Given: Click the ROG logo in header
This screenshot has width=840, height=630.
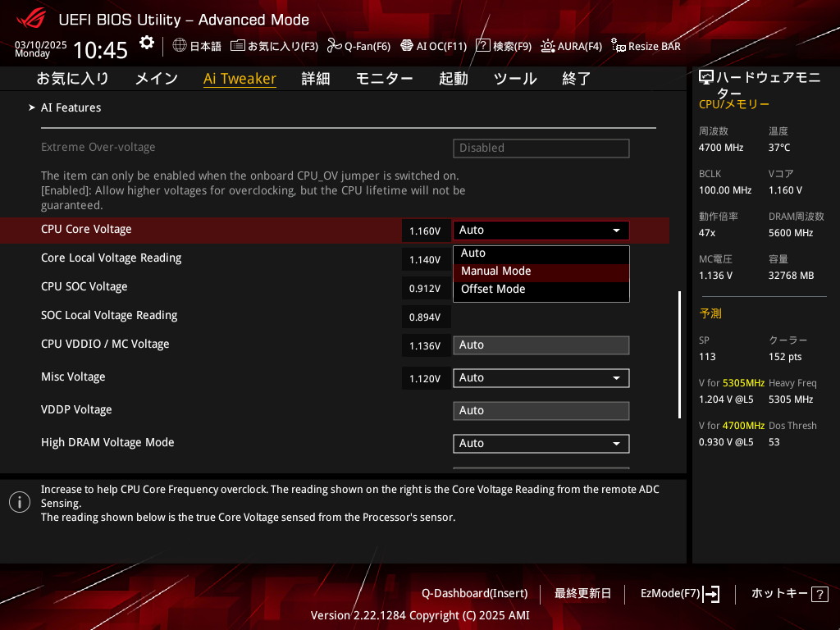Looking at the screenshot, I should coord(30,18).
